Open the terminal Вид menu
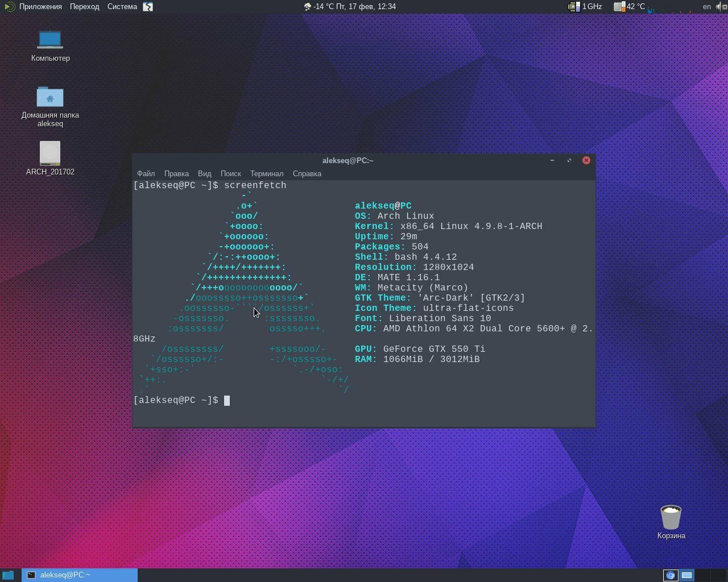Screen dimensions: 728x582 point(204,173)
